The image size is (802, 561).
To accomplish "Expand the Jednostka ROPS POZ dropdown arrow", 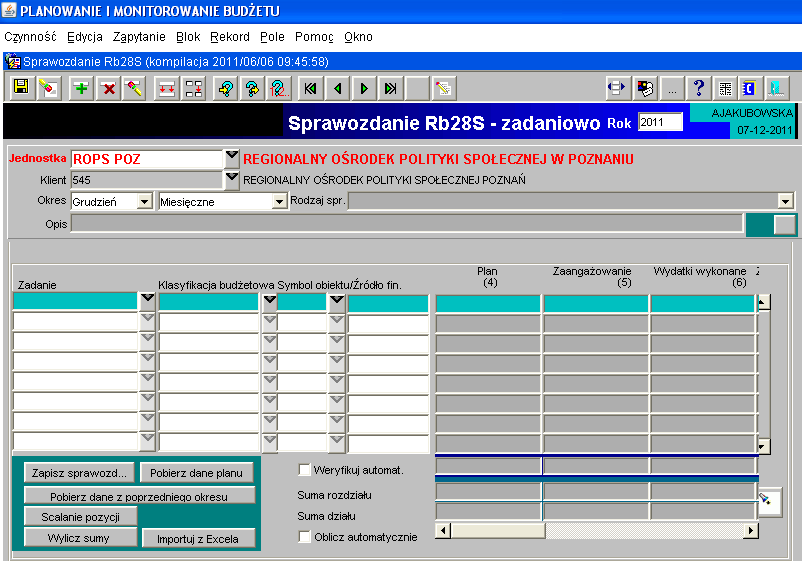I will coord(232,158).
